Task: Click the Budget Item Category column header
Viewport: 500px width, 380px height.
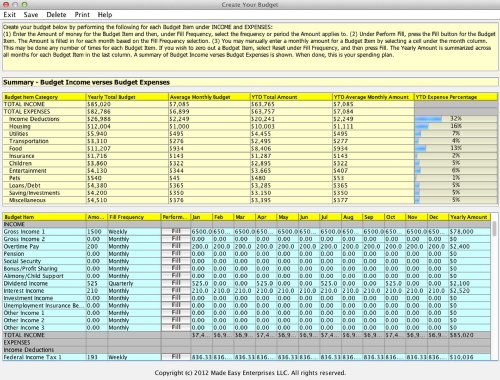Action: pyautogui.click(x=44, y=97)
